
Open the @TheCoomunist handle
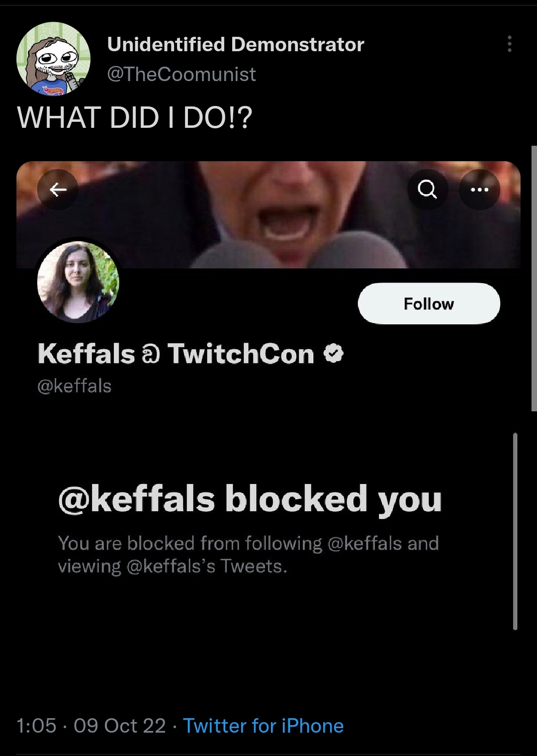(x=181, y=74)
